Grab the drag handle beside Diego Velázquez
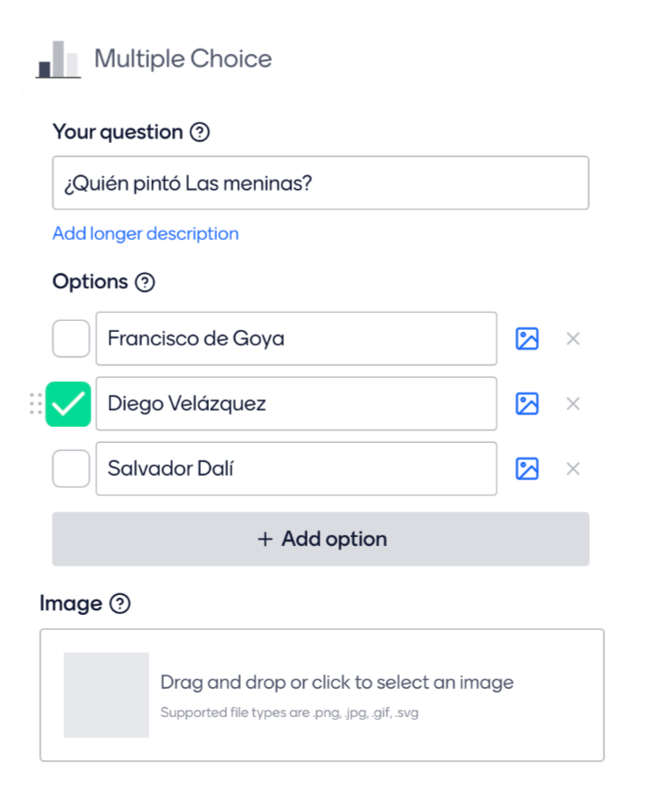Image resolution: width=655 pixels, height=812 pixels. coord(35,403)
